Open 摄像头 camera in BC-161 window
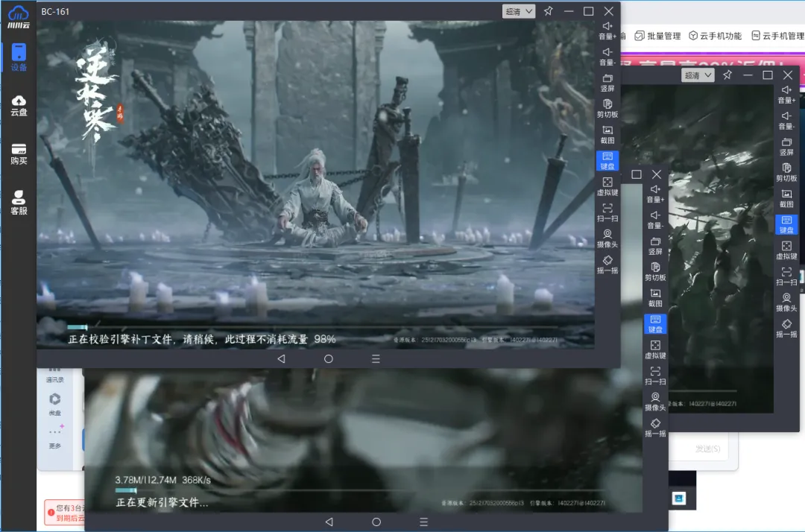 (x=607, y=239)
